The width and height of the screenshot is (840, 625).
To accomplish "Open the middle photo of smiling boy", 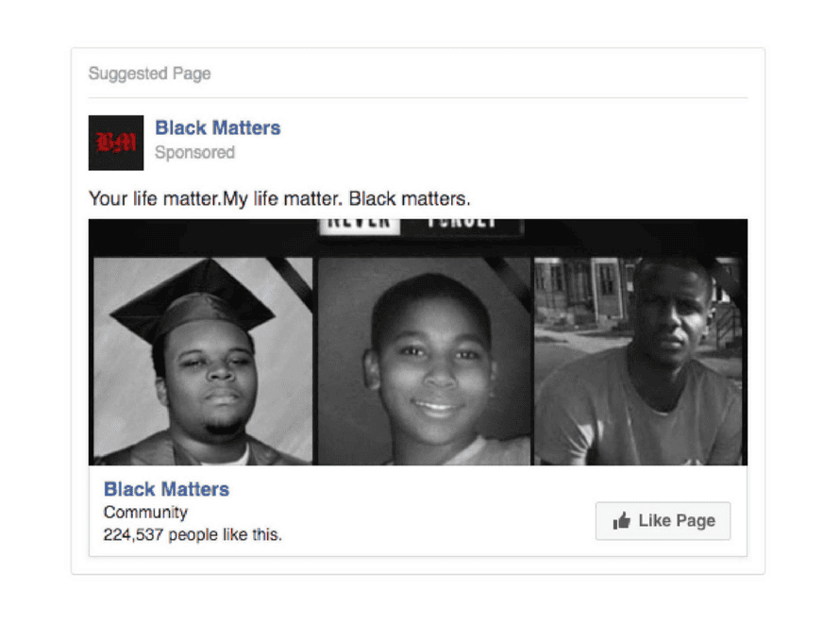I will click(423, 361).
